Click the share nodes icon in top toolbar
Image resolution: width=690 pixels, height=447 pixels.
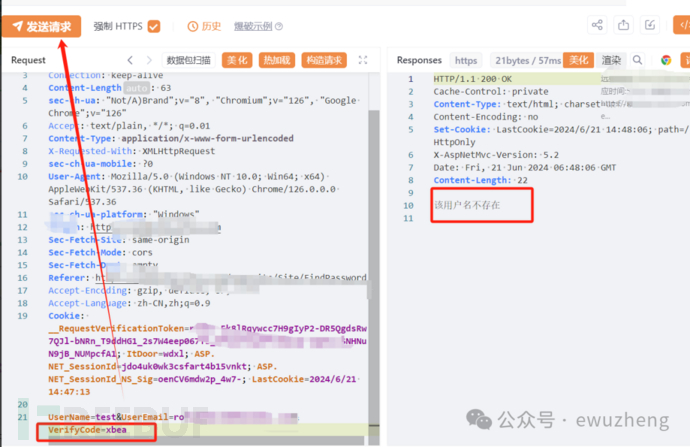pyautogui.click(x=597, y=25)
